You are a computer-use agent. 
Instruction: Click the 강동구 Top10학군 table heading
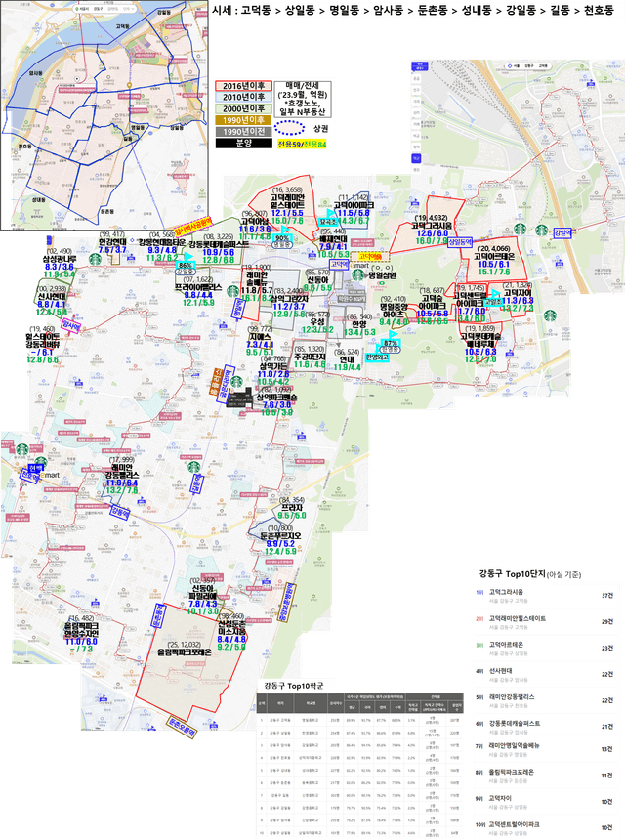point(292,687)
